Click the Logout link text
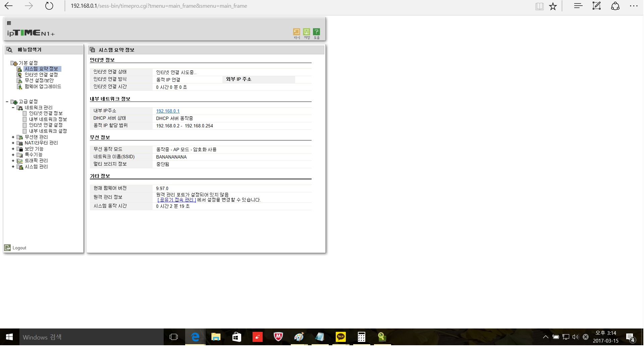This screenshot has height=362, width=644. (x=19, y=248)
